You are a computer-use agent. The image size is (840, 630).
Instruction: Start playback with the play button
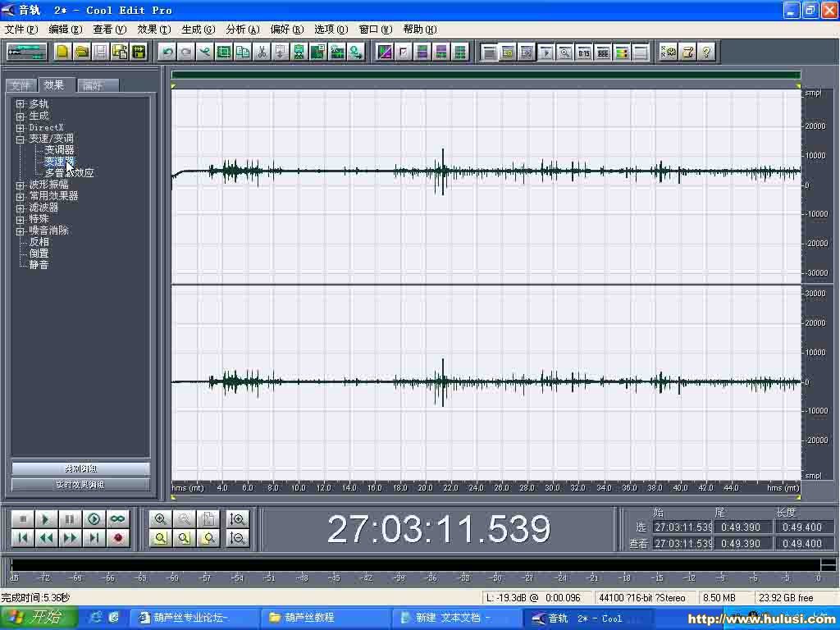click(46, 518)
